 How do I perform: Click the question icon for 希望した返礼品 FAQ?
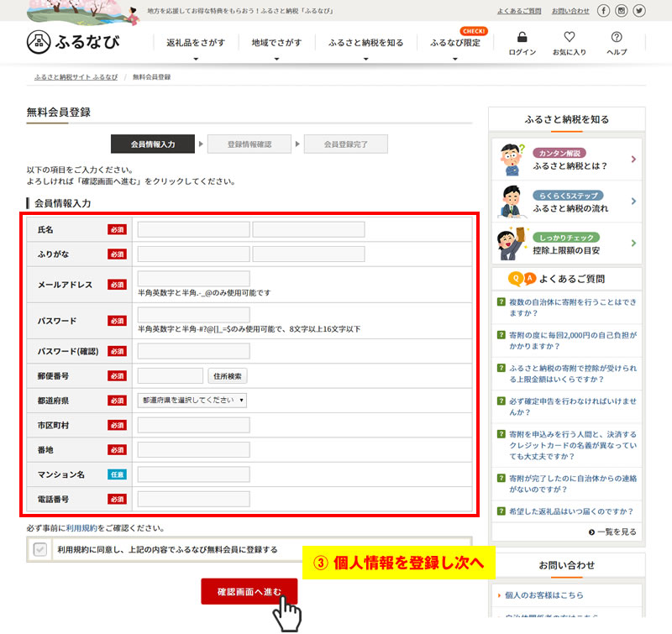tap(501, 511)
